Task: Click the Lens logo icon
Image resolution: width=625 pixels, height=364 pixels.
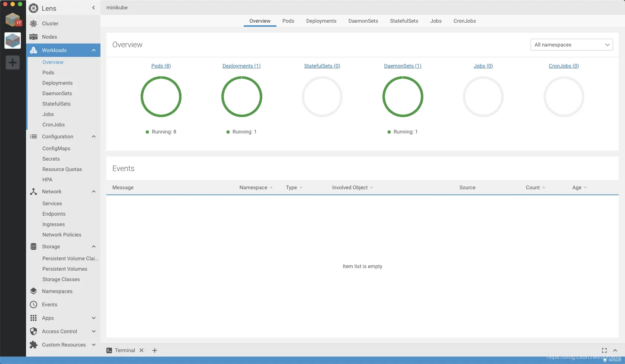Action: 33,8
